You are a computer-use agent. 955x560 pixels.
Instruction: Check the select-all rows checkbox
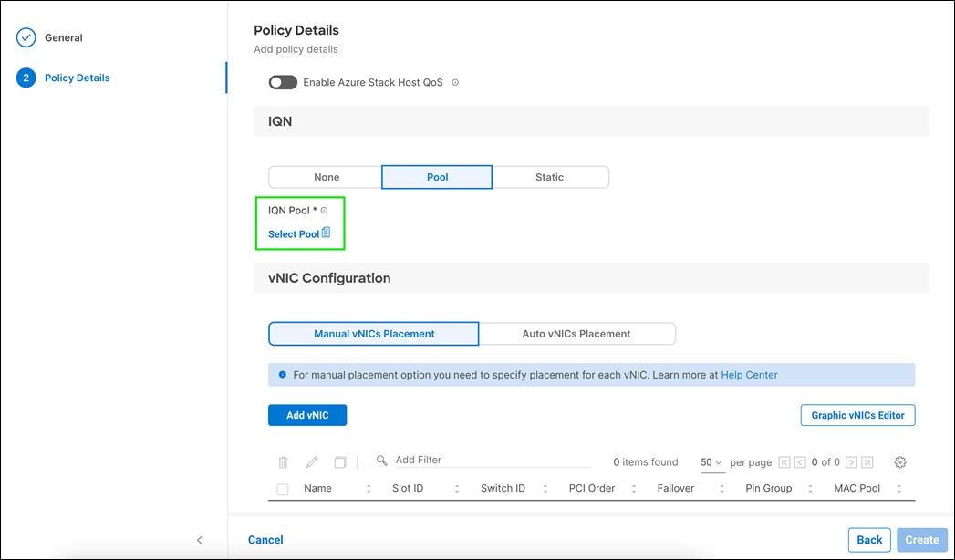[283, 489]
